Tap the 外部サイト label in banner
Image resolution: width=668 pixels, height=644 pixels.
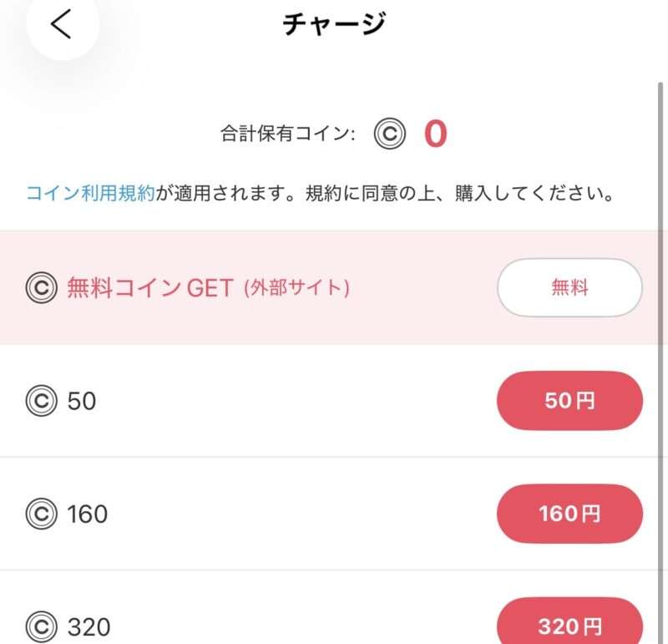296,289
